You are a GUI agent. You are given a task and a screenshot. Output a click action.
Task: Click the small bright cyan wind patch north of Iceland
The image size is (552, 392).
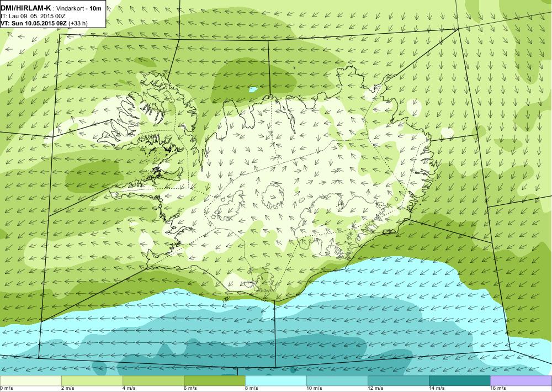click(253, 89)
